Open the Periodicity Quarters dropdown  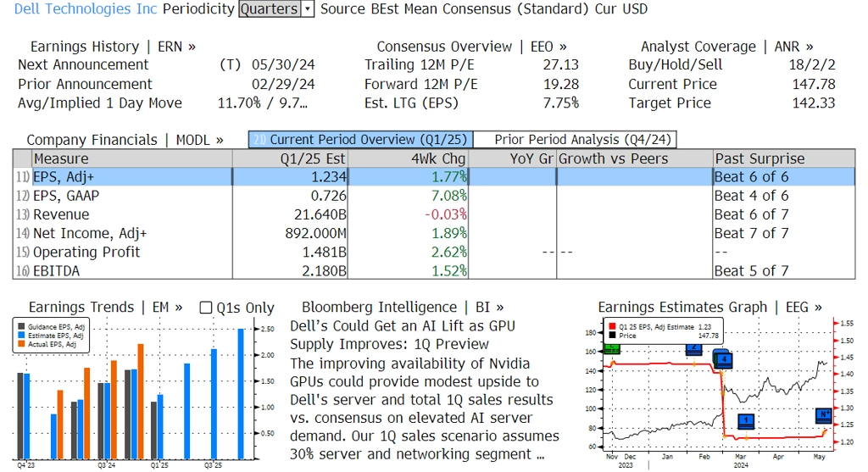point(276,8)
